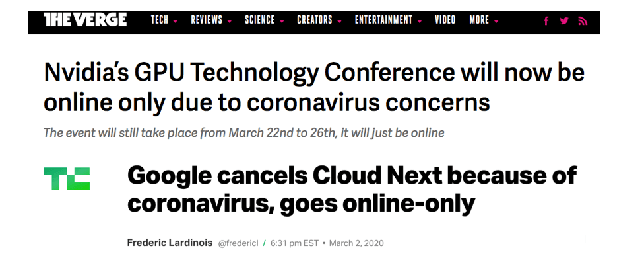
Task: Expand the Tech menu dropdown arrow
Action: click(176, 21)
